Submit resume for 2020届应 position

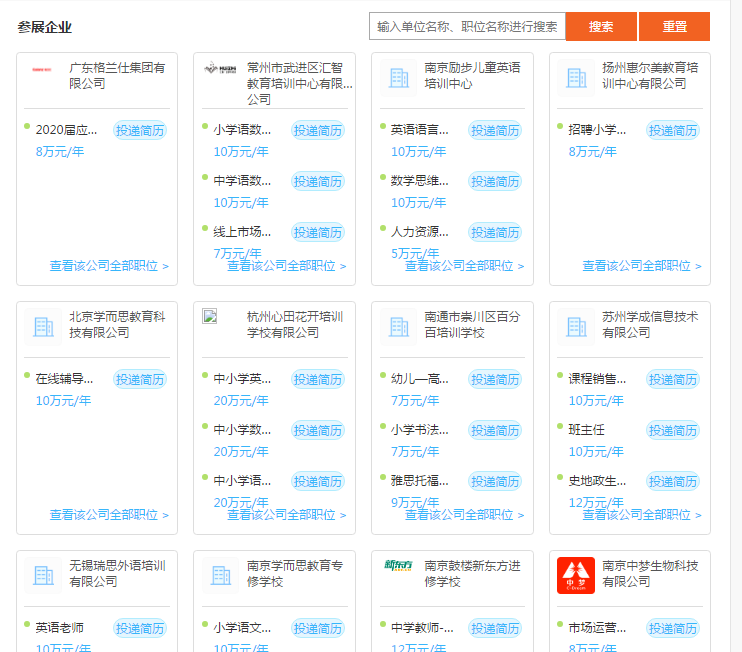coord(140,130)
